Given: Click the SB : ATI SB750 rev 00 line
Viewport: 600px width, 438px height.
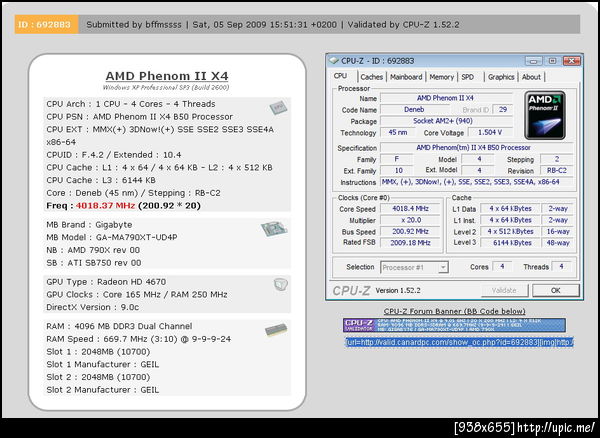Looking at the screenshot, I should [94, 263].
